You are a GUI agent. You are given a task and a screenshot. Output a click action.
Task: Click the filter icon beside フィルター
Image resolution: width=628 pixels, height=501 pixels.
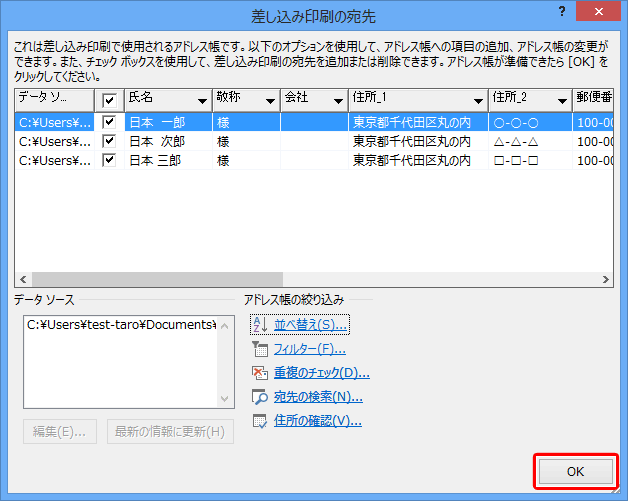(260, 349)
